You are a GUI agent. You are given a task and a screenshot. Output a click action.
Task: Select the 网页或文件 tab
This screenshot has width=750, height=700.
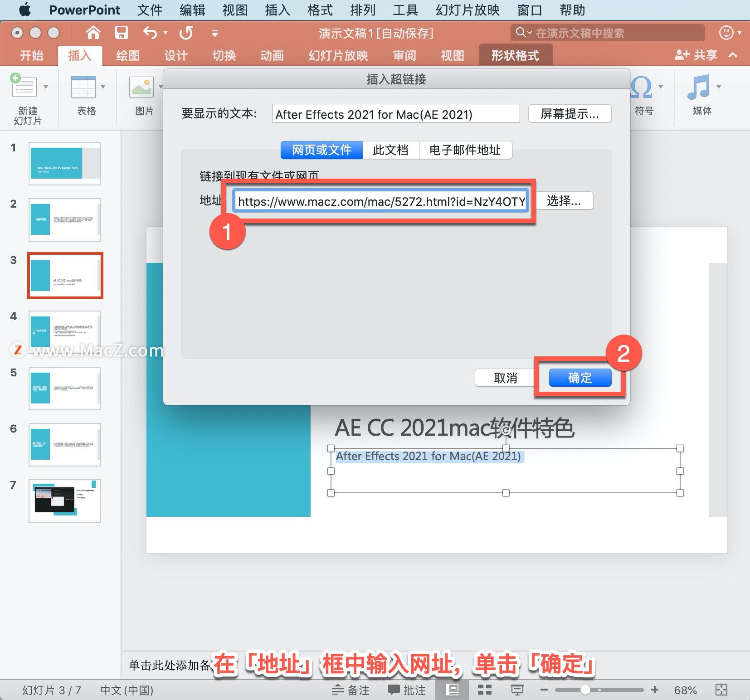[x=322, y=150]
